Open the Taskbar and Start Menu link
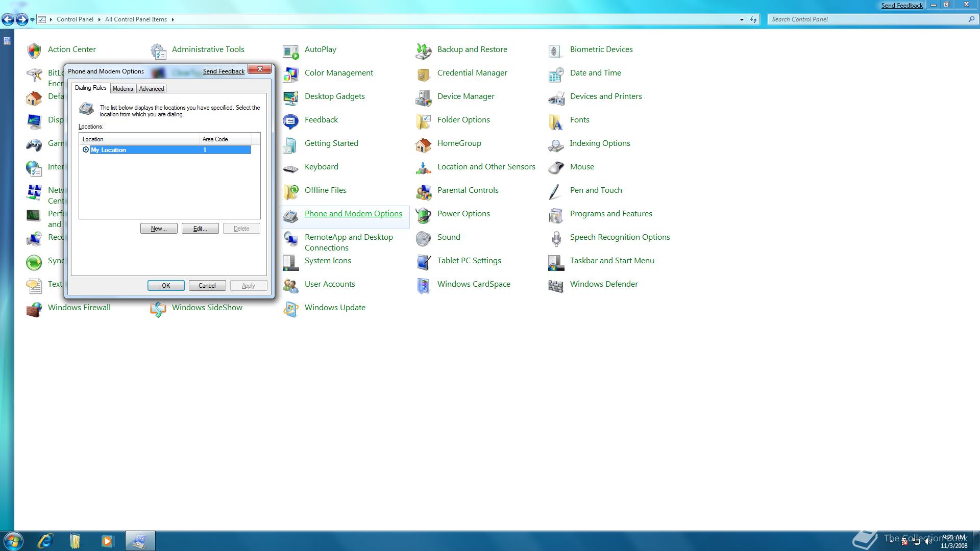This screenshot has height=551, width=980. tap(612, 261)
